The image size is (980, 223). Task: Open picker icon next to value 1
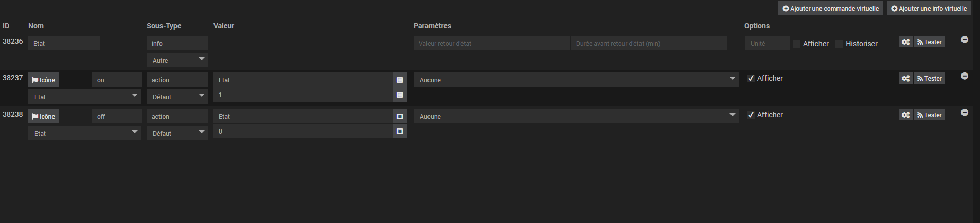pyautogui.click(x=400, y=95)
